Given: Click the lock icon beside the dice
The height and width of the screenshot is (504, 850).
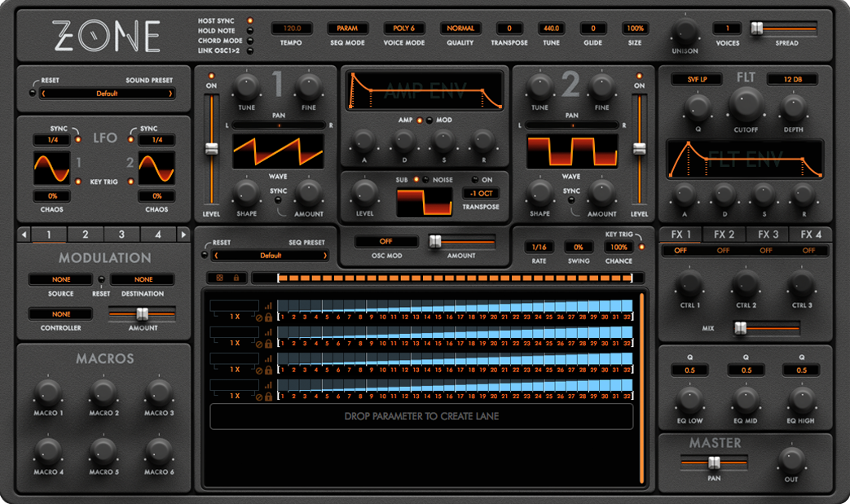Looking at the screenshot, I should pos(236,278).
